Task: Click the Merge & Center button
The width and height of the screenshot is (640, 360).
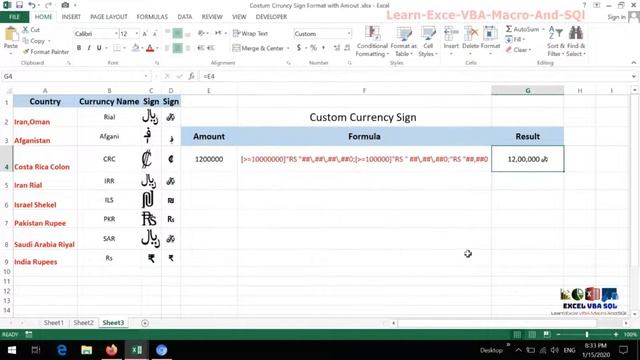Action: point(258,48)
